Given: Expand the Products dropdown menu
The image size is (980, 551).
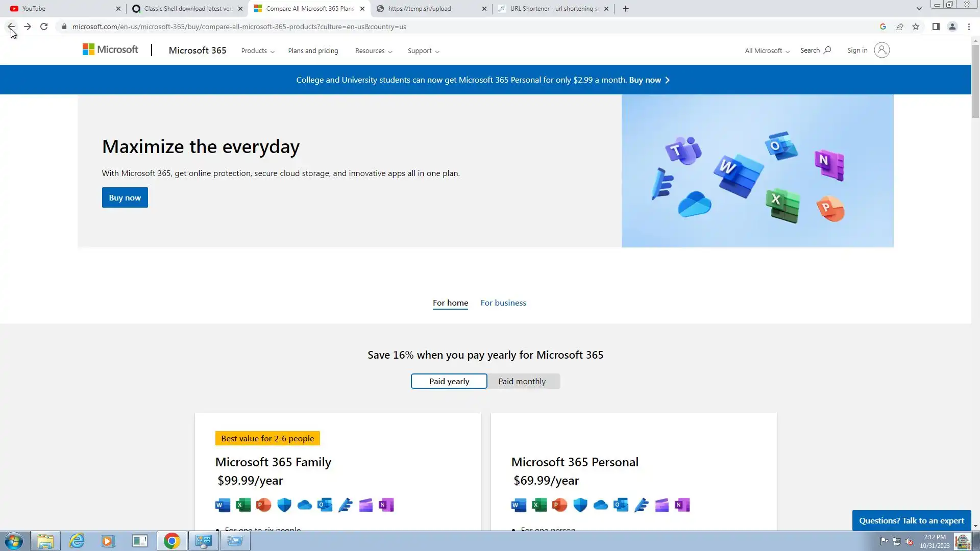Looking at the screenshot, I should click(x=258, y=51).
